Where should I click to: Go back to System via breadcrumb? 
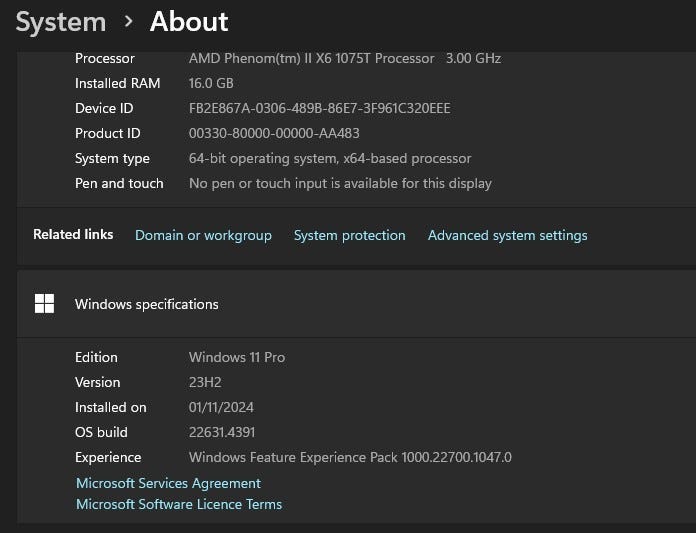coord(61,21)
